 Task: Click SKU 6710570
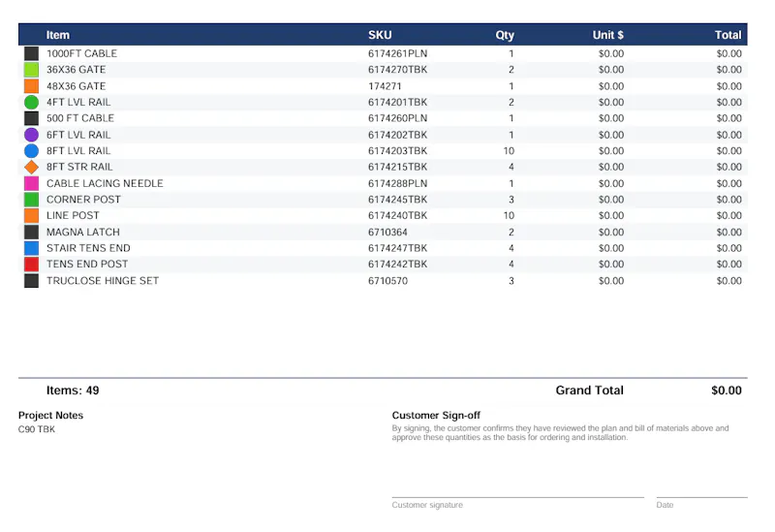pyautogui.click(x=387, y=281)
